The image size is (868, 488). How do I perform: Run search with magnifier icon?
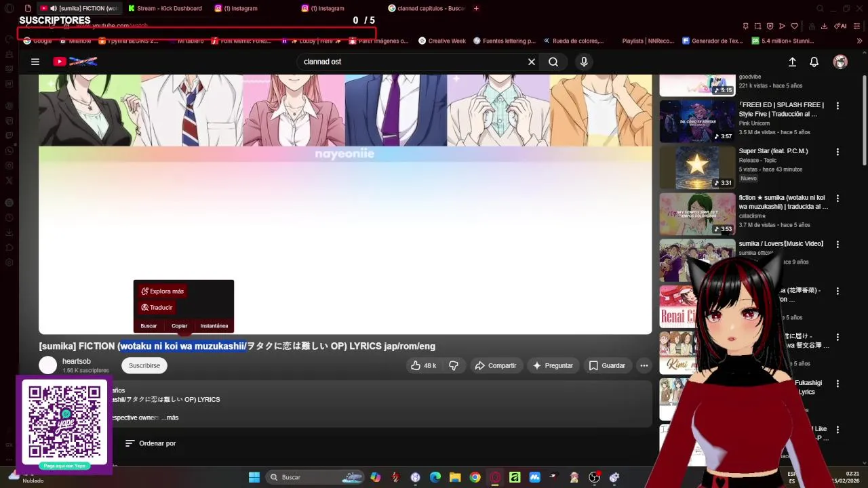coord(553,62)
